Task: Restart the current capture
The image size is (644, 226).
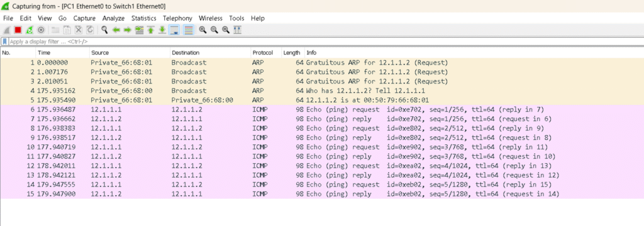Action: coord(29,30)
